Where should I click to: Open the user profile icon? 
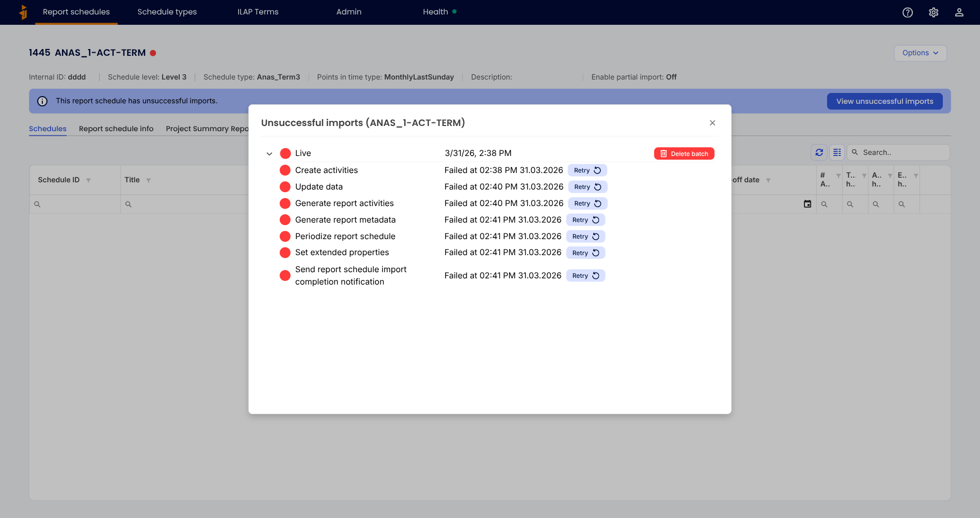[x=959, y=12]
